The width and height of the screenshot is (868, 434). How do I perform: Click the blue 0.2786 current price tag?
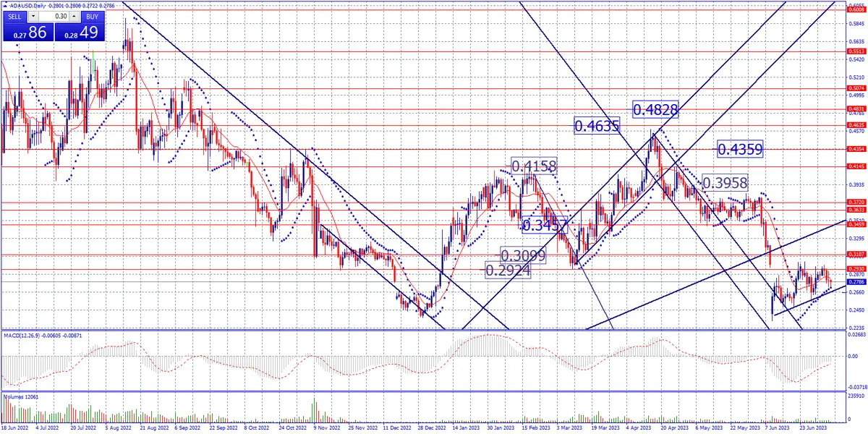[x=856, y=282]
